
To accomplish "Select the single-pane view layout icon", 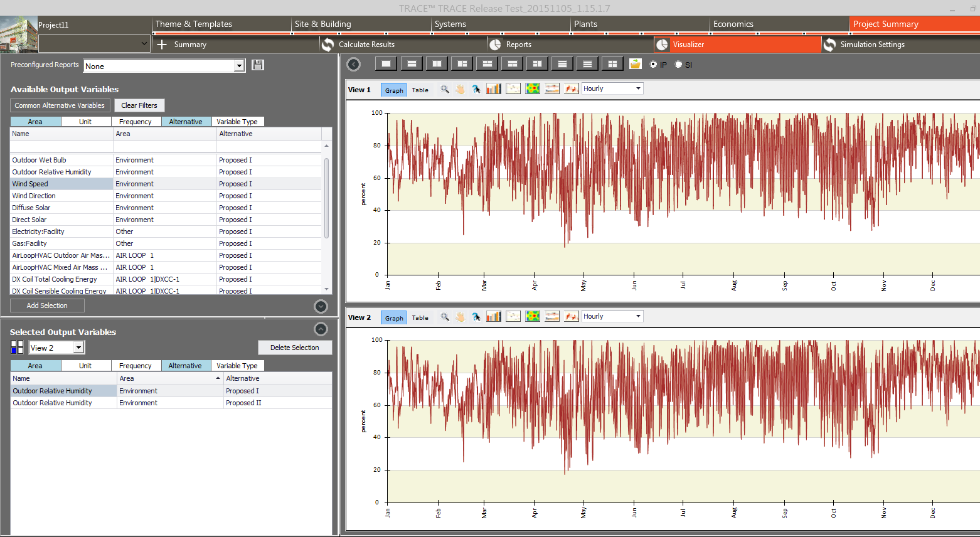I will 386,64.
